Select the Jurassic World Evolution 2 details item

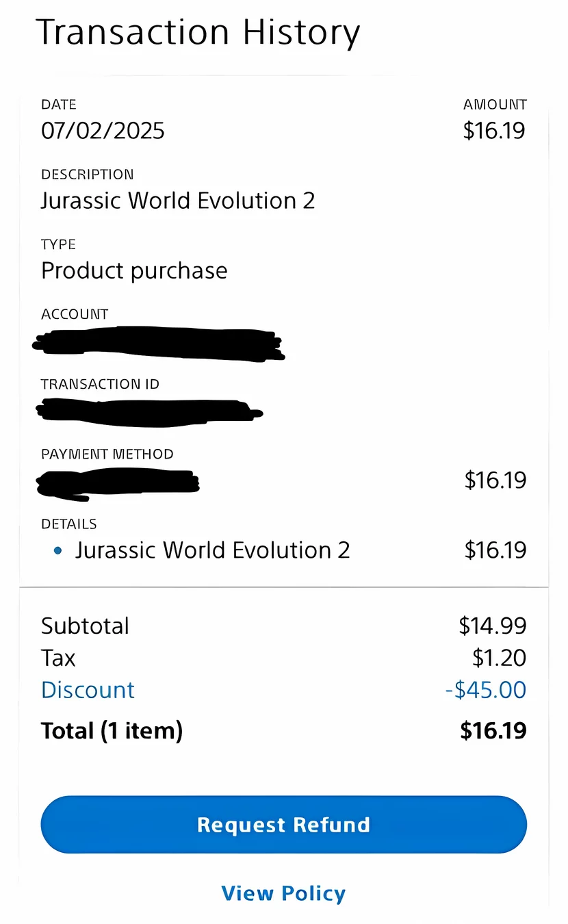[x=212, y=550]
